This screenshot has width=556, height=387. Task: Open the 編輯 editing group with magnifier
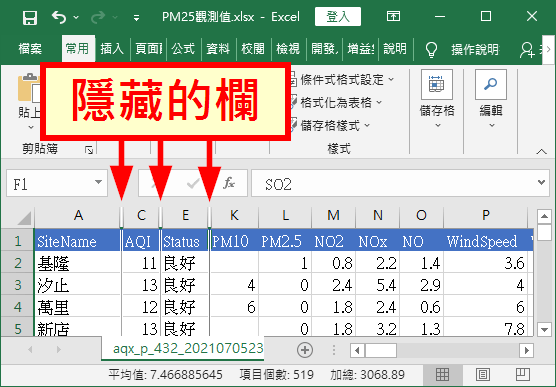click(x=491, y=99)
